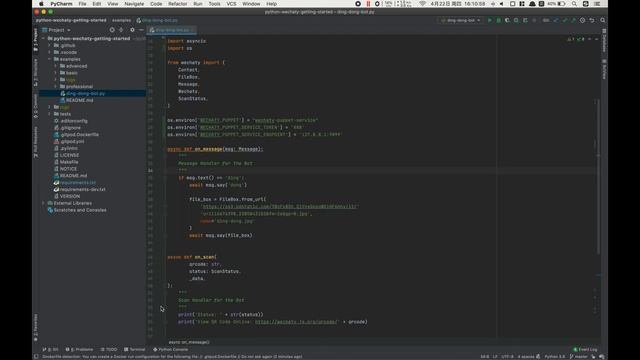Viewport: 640px width, 360px height.
Task: Start debugging with the green bug icon
Action: [498, 20]
